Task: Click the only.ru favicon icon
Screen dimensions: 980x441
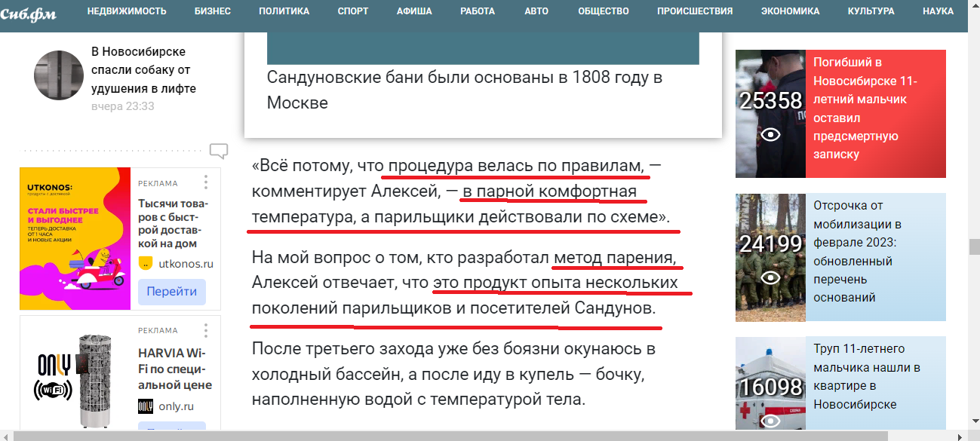Action: 146,406
